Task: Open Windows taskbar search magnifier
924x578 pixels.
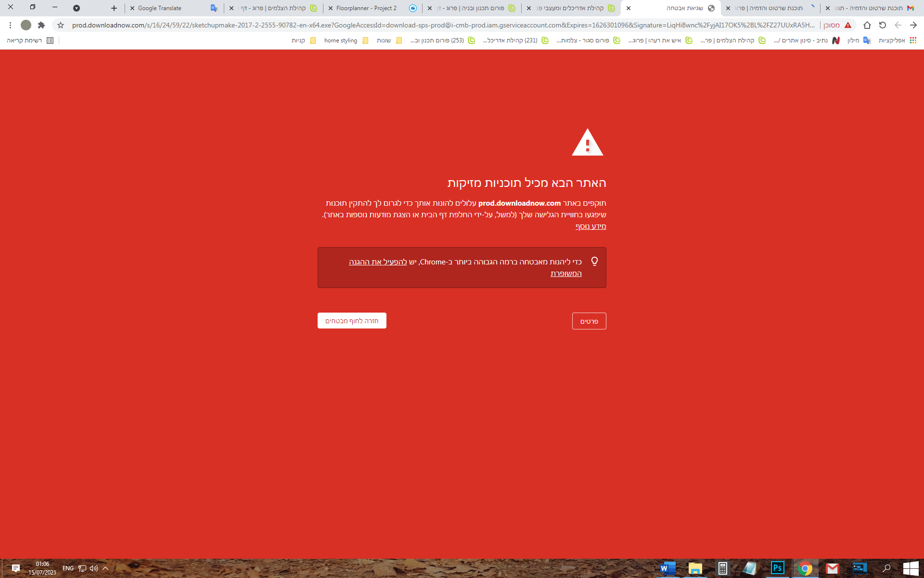Action: [886, 568]
